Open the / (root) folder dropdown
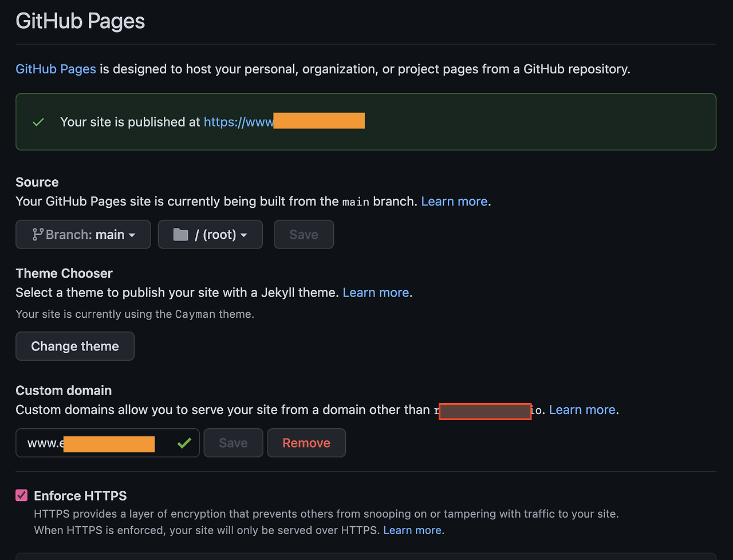 (210, 234)
